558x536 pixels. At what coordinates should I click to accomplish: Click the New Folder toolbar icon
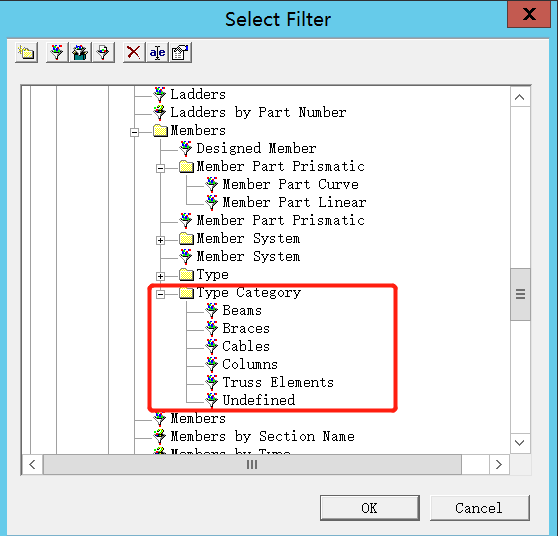[26, 53]
